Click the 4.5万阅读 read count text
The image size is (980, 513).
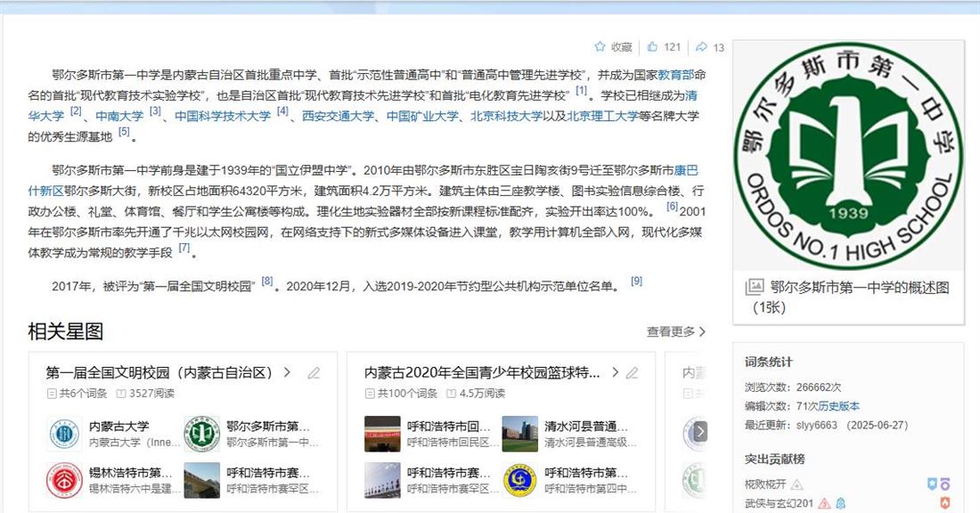point(482,394)
